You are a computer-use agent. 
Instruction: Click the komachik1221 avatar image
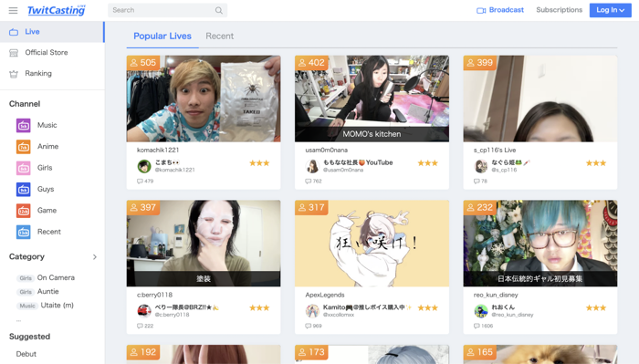(x=144, y=166)
